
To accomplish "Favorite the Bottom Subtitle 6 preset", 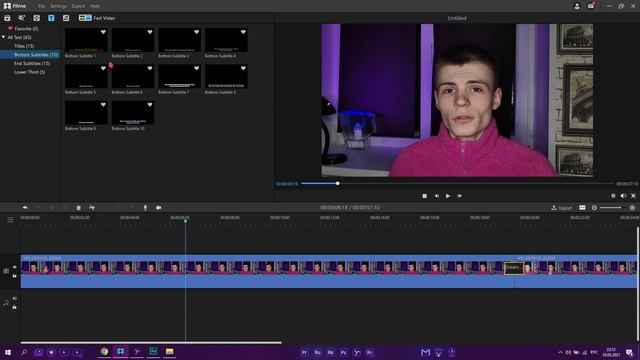I will tap(150, 68).
